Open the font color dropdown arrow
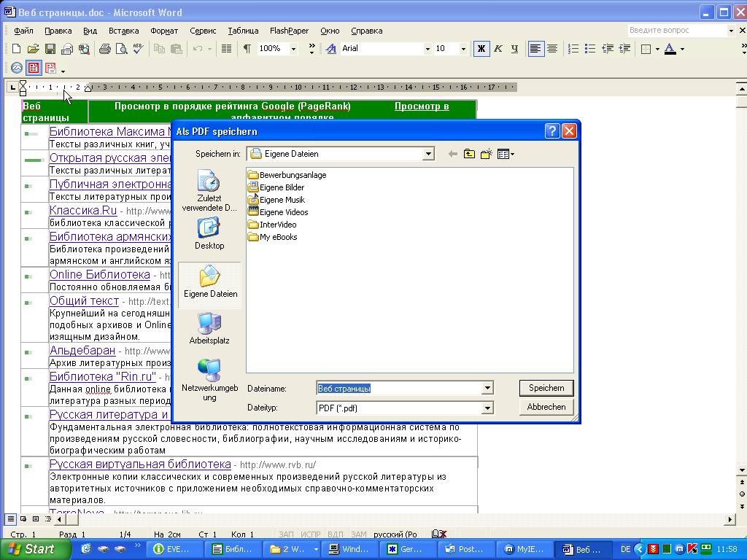The width and height of the screenshot is (747, 560). coord(682,49)
